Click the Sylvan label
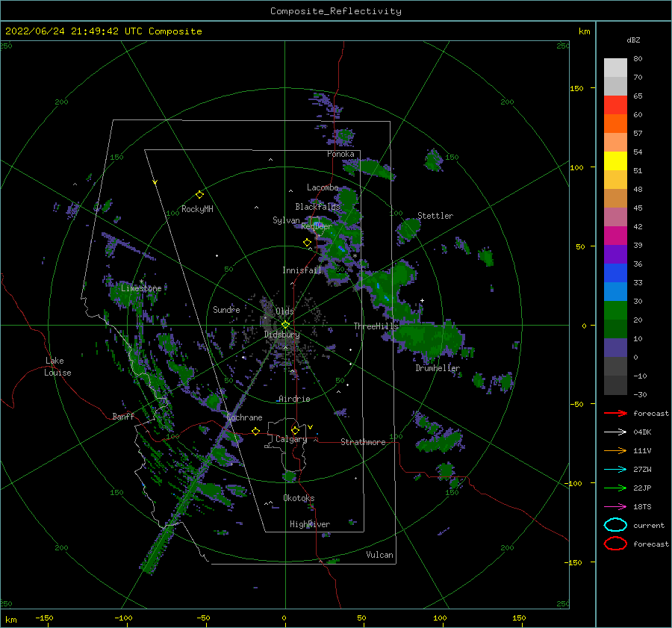The image size is (672, 628). [286, 220]
